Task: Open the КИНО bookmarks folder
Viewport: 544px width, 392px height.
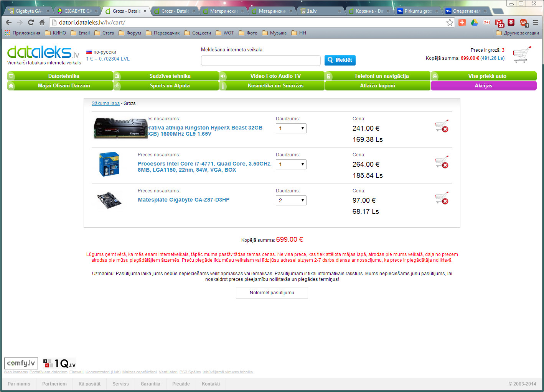Action: [x=56, y=33]
